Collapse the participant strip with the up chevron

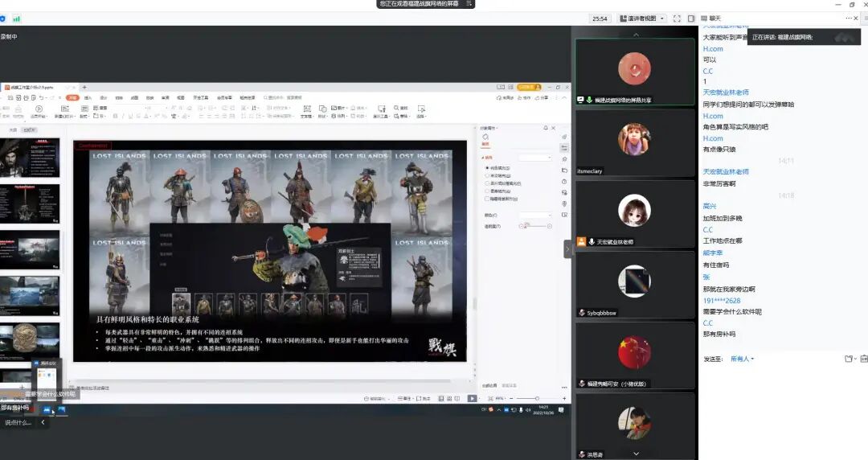(636, 35)
